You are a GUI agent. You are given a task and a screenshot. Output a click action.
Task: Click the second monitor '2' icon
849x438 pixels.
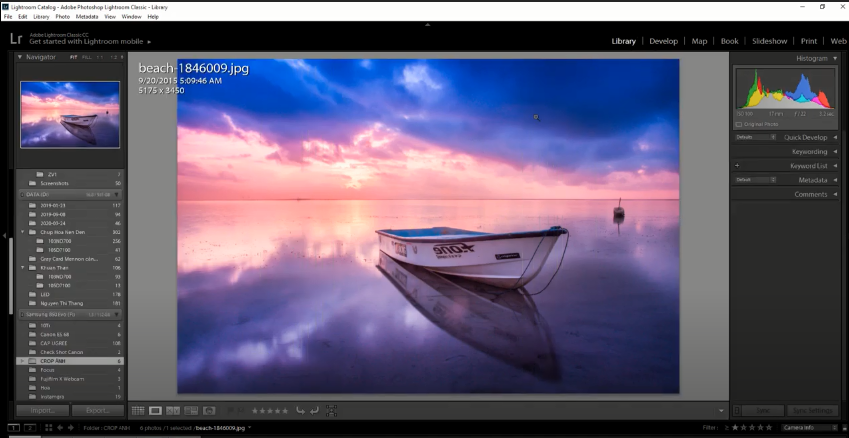point(30,428)
